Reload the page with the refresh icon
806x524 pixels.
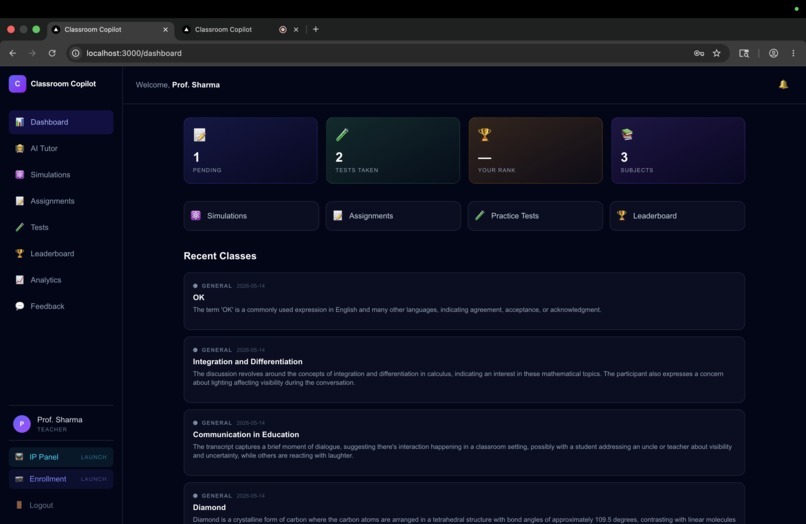point(52,53)
